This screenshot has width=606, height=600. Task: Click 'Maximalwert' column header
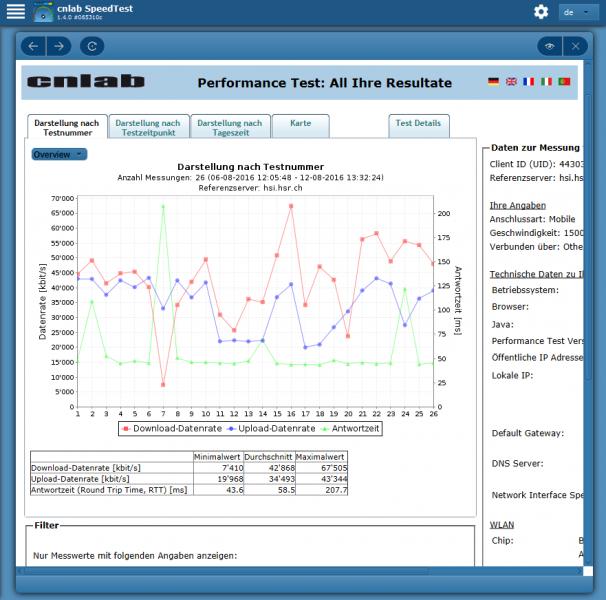click(320, 457)
